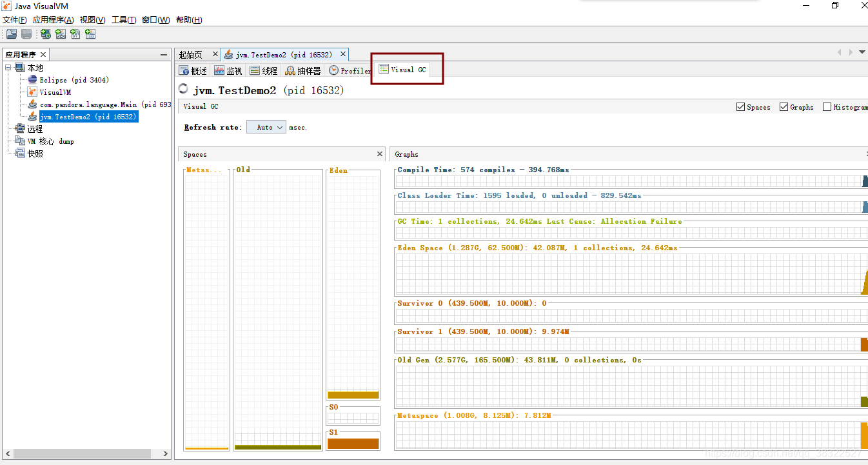Open the 应用程序(A) menu

(x=53, y=20)
